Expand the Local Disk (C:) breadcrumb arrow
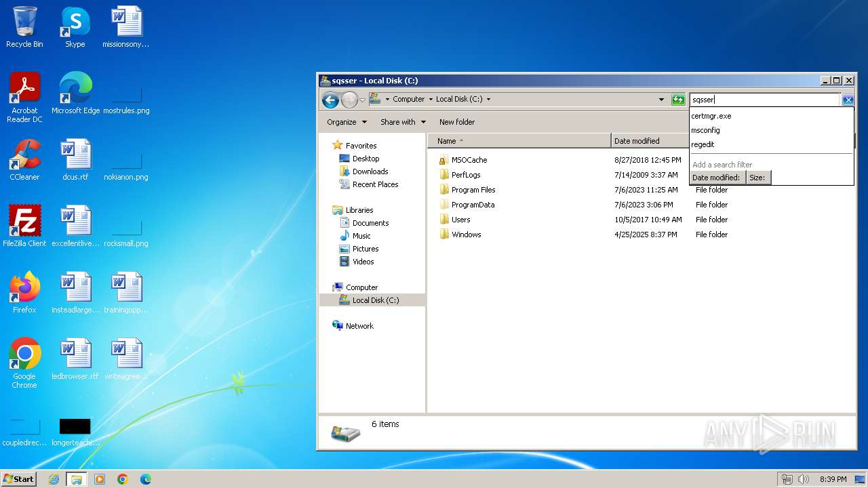868x488 pixels. point(488,99)
